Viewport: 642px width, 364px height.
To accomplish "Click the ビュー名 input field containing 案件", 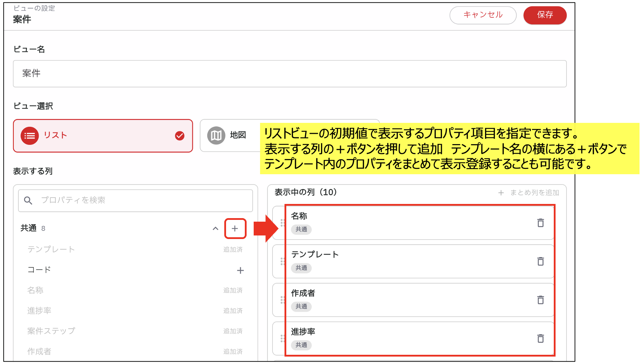I will click(289, 74).
